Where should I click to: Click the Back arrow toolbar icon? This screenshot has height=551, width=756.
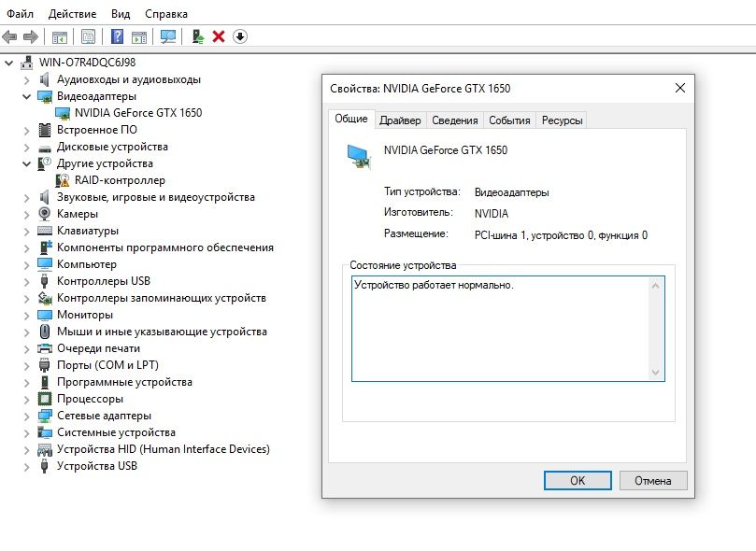pos(9,36)
